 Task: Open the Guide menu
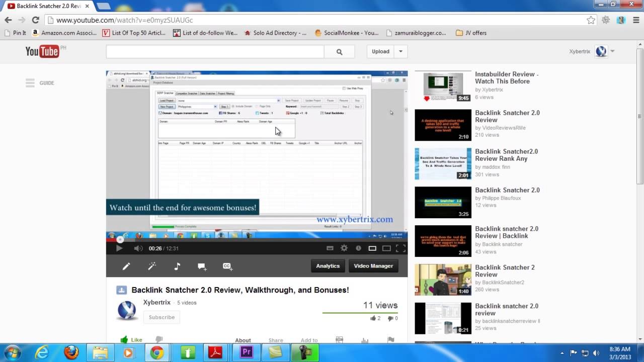tap(40, 83)
